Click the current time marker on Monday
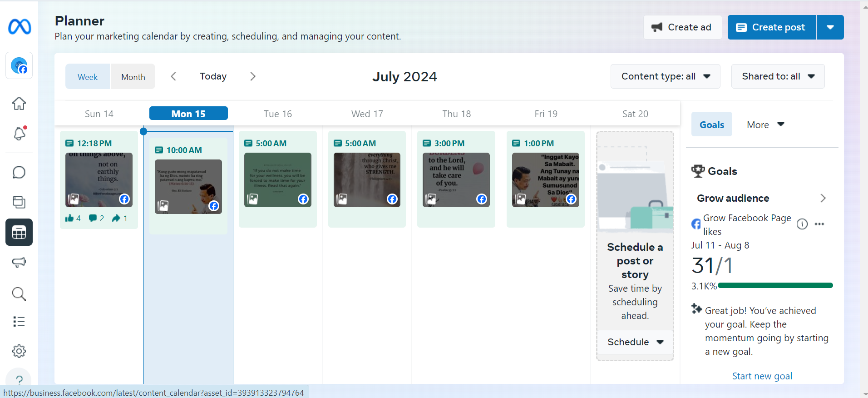Viewport: 868px width, 398px height. [143, 131]
